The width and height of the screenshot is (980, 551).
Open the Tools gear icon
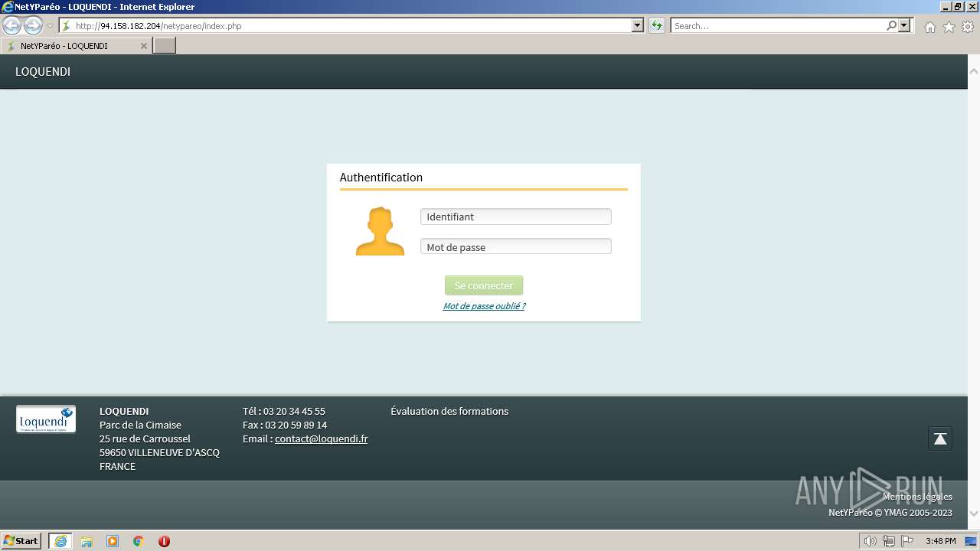pos(968,27)
